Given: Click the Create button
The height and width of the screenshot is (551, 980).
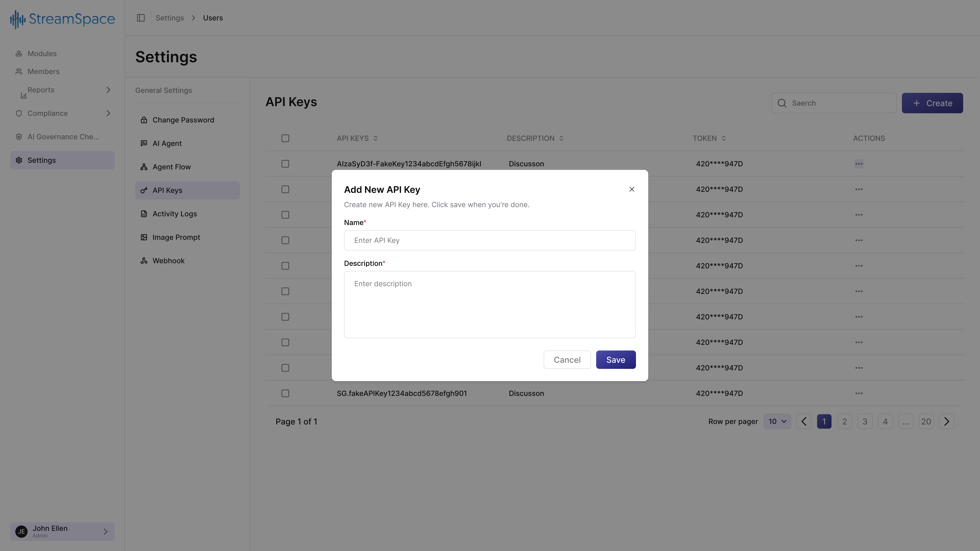Looking at the screenshot, I should [x=932, y=103].
